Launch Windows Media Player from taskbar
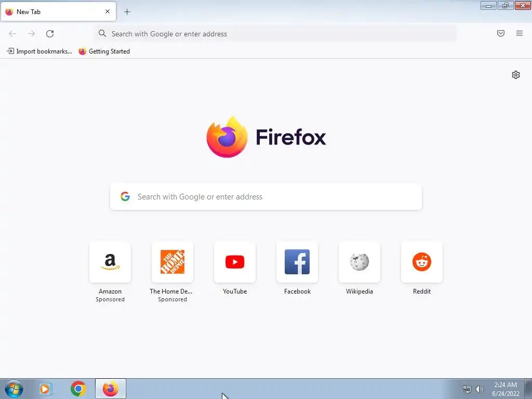532x399 pixels. [46, 389]
